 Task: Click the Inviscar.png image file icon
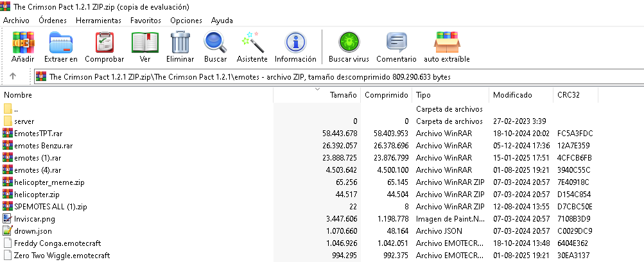click(x=8, y=218)
